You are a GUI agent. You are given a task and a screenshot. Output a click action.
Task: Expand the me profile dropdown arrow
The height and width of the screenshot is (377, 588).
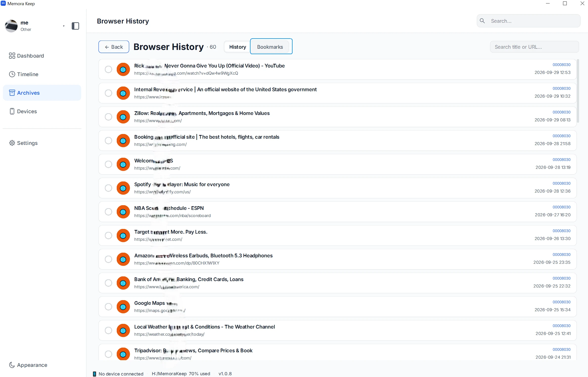coord(64,26)
